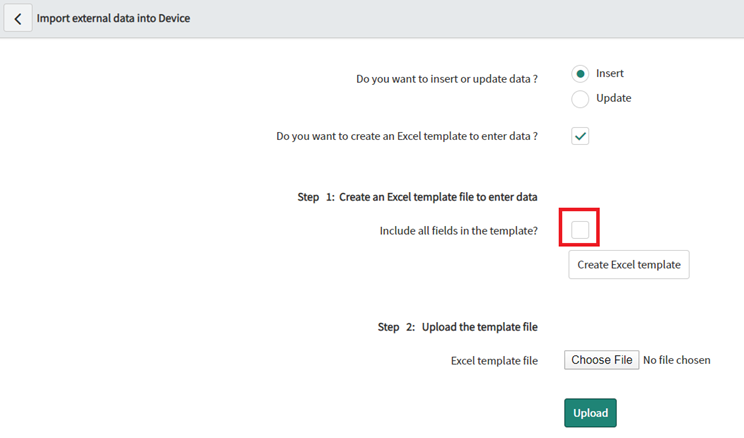Click the word Step in the Step 2 heading
The height and width of the screenshot is (438, 744).
[x=388, y=327]
